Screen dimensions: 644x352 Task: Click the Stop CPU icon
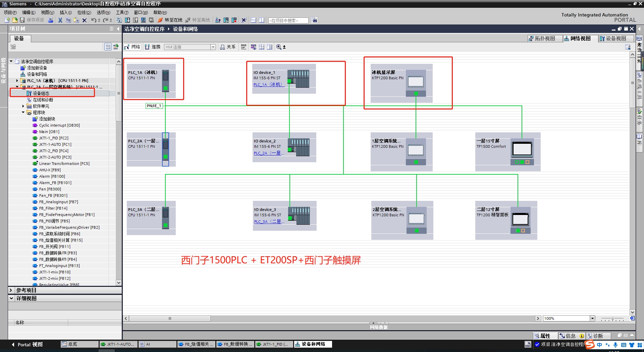(234, 20)
